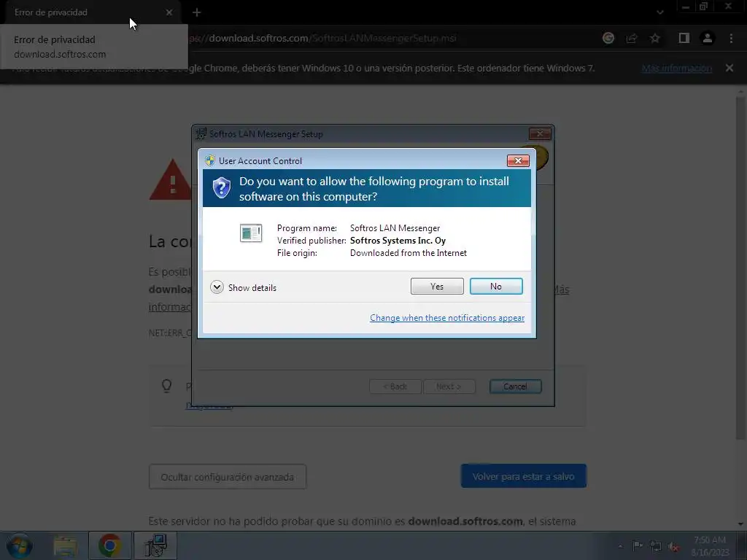
Task: Click the User Account Control title shield icon
Action: click(210, 160)
